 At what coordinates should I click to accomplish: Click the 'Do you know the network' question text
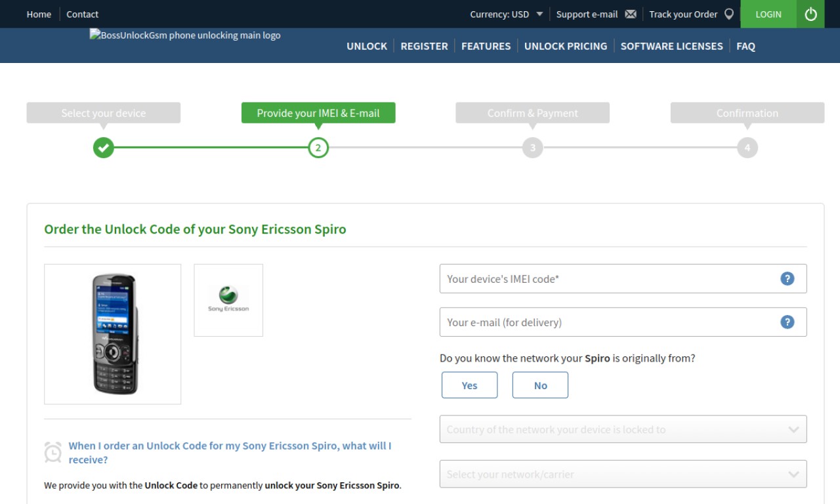567,358
